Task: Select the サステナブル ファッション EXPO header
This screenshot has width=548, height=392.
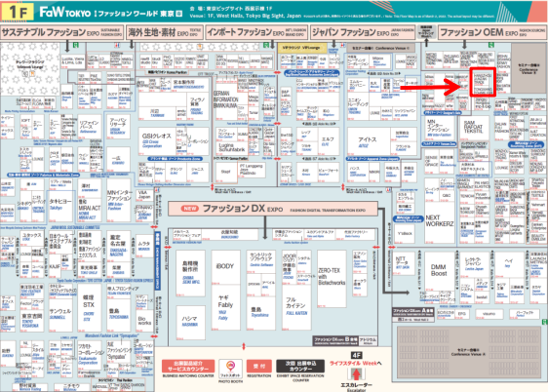Action: [61, 32]
